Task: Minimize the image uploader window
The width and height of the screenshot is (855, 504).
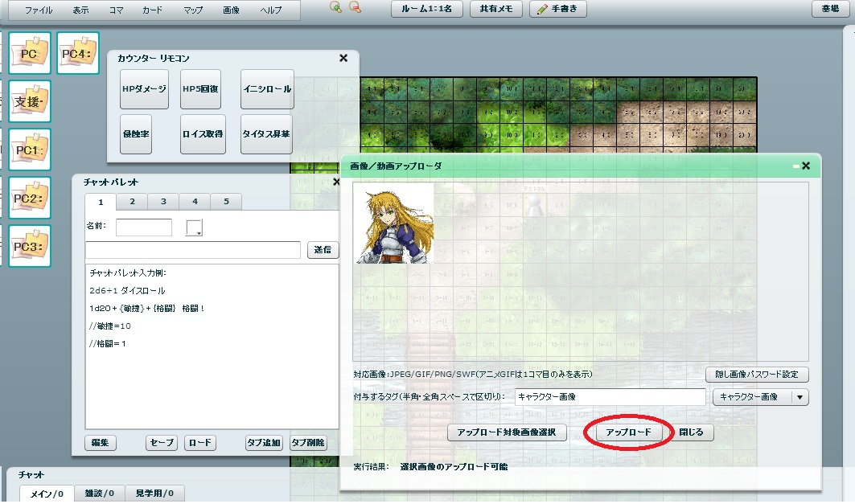Action: pos(795,166)
